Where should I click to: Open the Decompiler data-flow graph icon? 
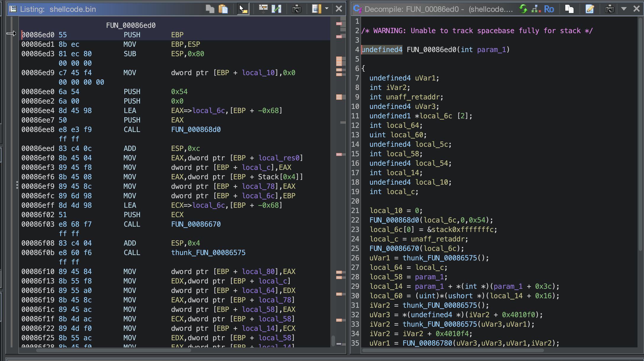[x=536, y=9]
